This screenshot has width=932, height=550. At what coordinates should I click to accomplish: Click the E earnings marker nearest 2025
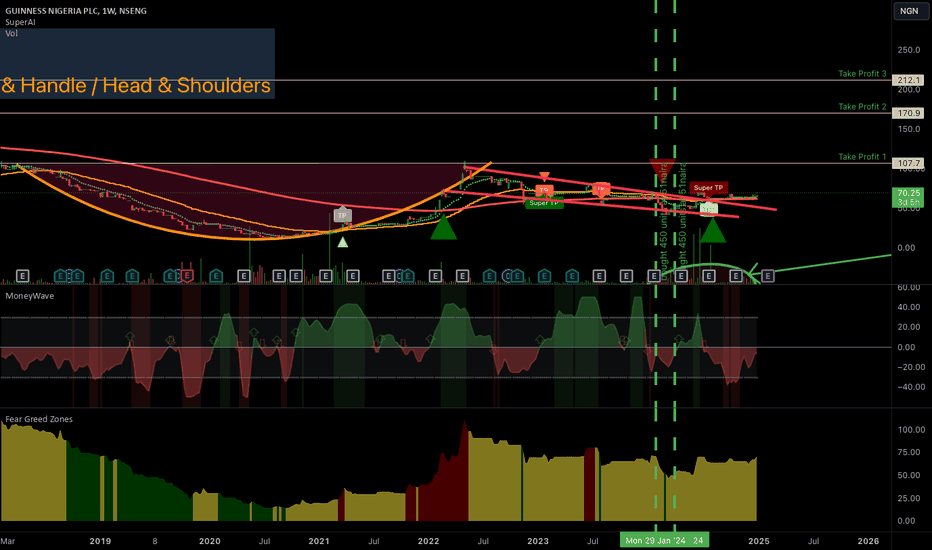pos(767,276)
